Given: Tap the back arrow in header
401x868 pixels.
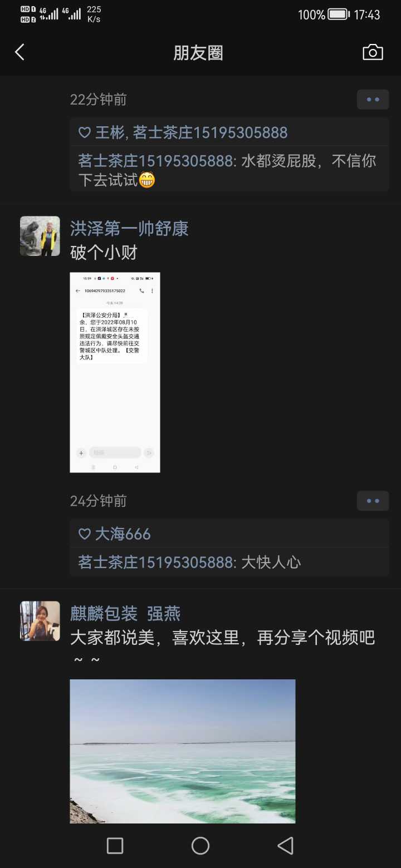Looking at the screenshot, I should point(19,52).
